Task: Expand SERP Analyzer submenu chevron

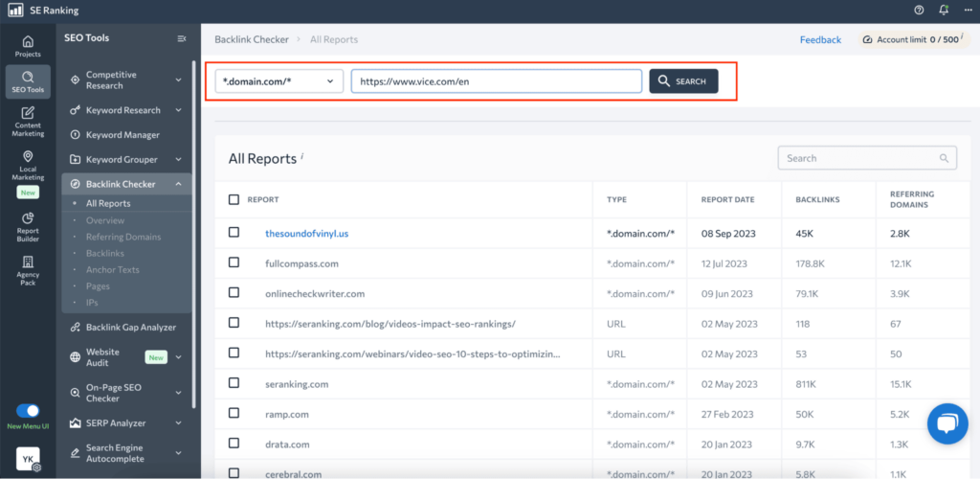Action: 178,423
